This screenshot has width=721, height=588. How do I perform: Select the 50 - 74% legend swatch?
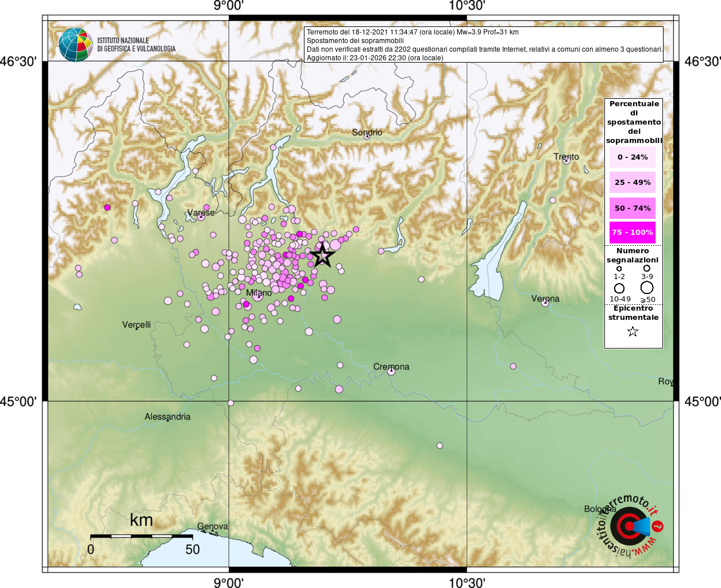(x=633, y=208)
